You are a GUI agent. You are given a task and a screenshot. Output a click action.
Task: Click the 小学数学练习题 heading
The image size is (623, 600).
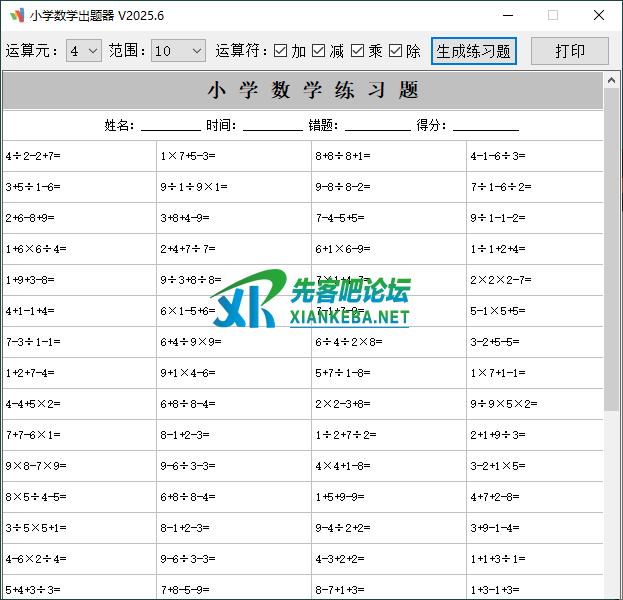pyautogui.click(x=313, y=90)
